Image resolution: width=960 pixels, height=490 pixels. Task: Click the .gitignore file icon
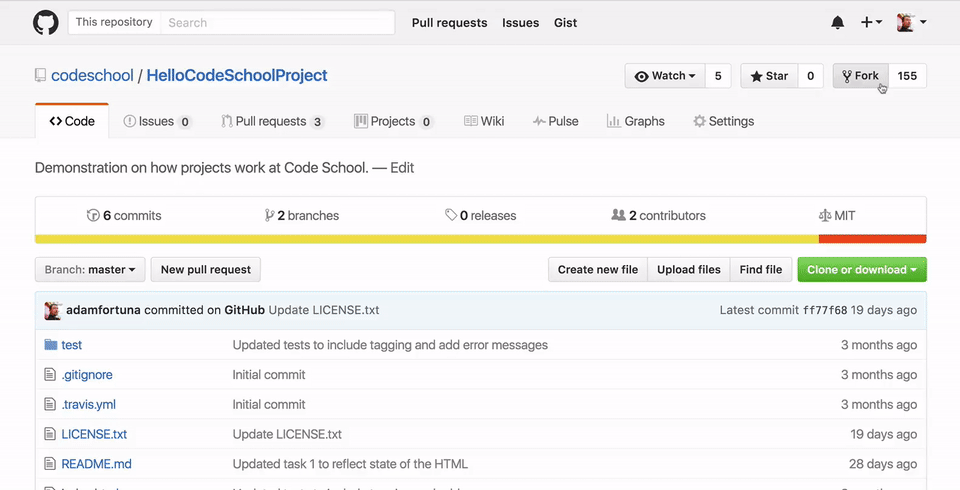click(50, 375)
